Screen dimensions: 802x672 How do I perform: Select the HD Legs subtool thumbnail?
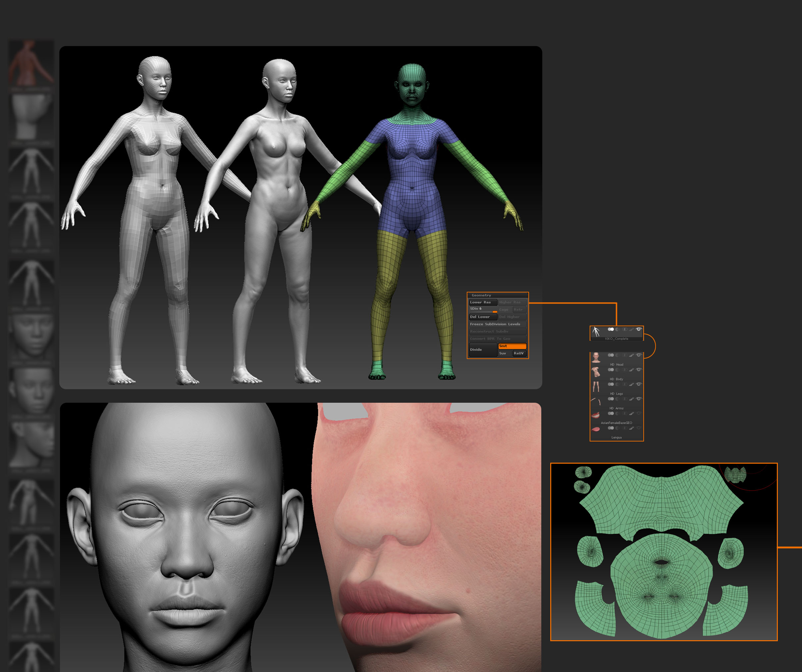596,387
